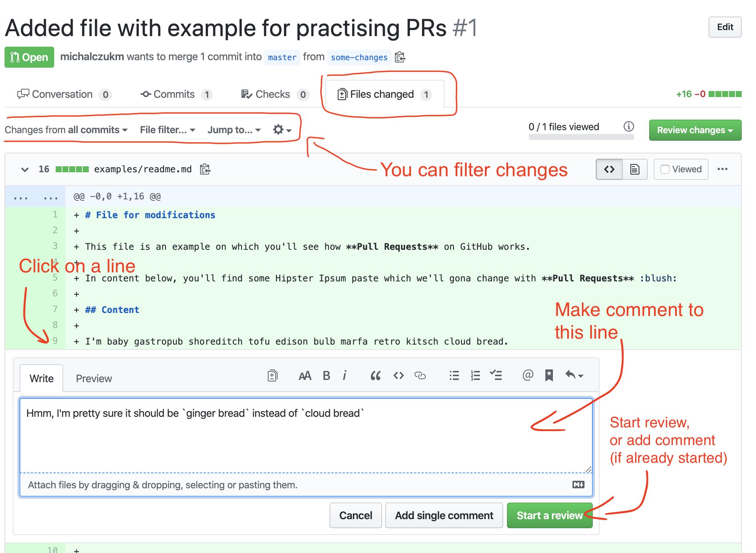This screenshot has width=756, height=553.
Task: Collapse the examples/readme.md diff chevron
Action: [25, 169]
